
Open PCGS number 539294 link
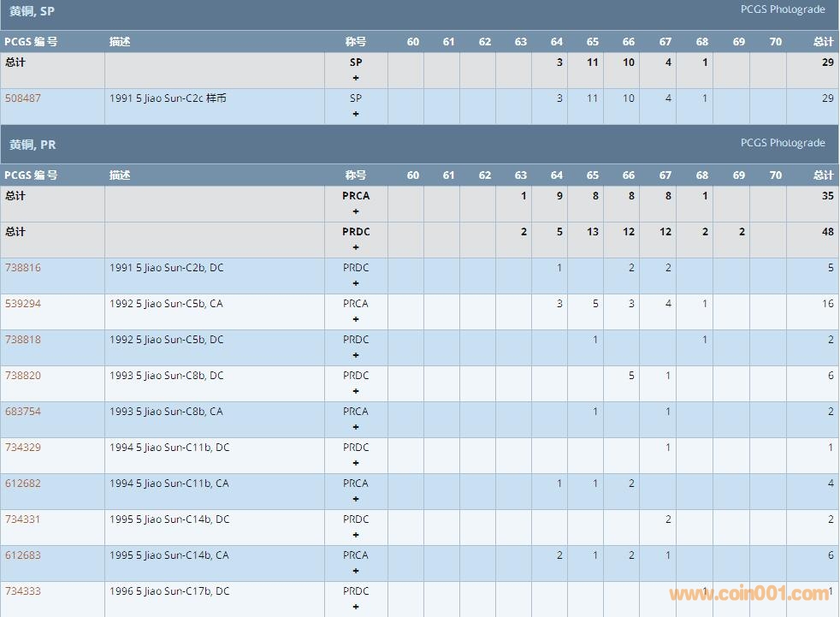point(23,304)
